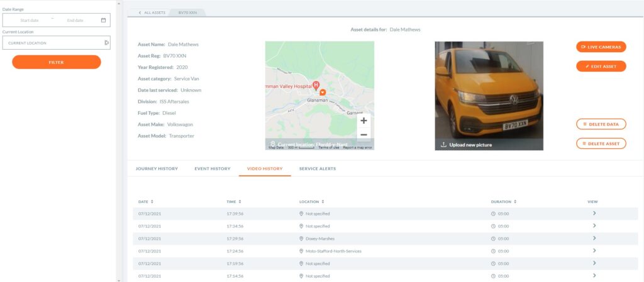The image size is (644, 282).
Task: Click the location pin icon for Doxey-Marshes
Action: click(x=301, y=238)
